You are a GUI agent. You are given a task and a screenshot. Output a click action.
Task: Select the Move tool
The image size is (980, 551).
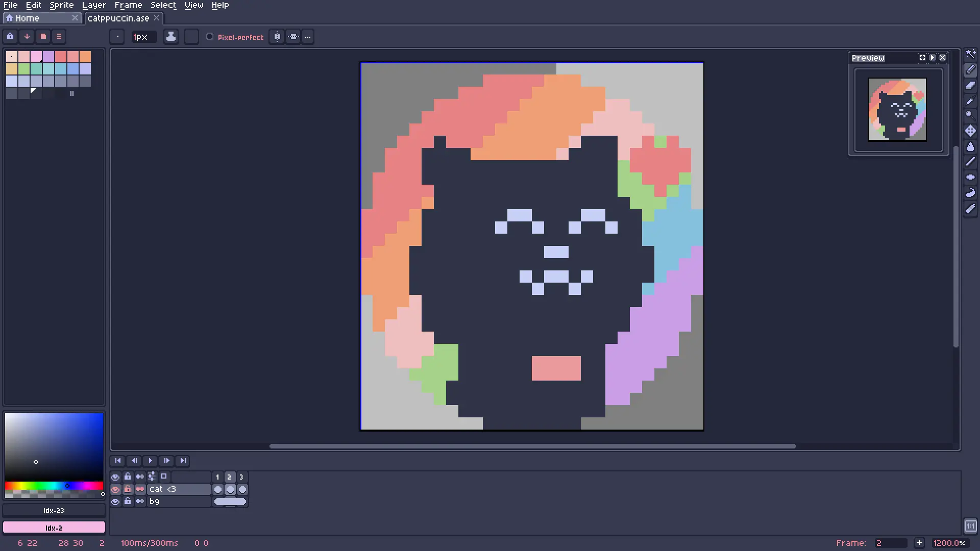tap(970, 131)
